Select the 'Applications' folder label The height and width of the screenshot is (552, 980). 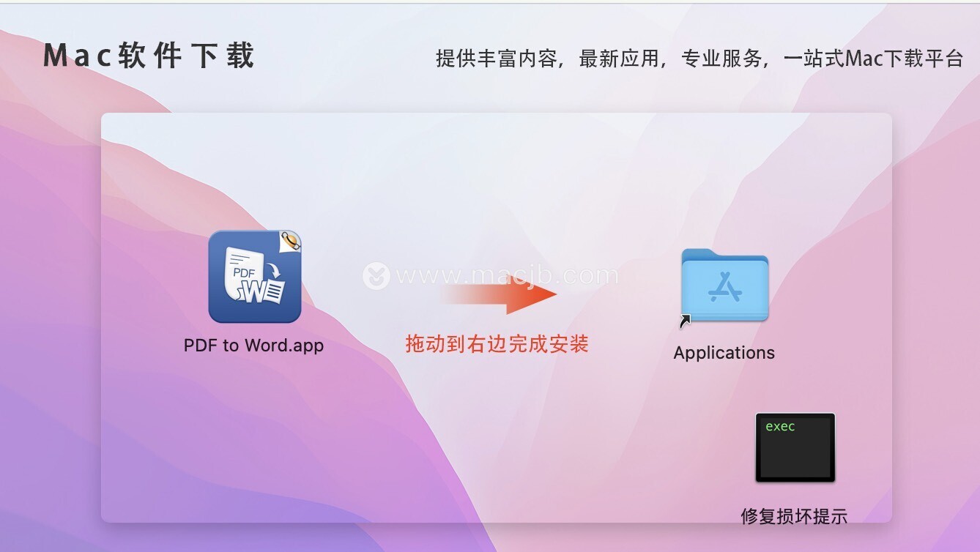pyautogui.click(x=724, y=353)
